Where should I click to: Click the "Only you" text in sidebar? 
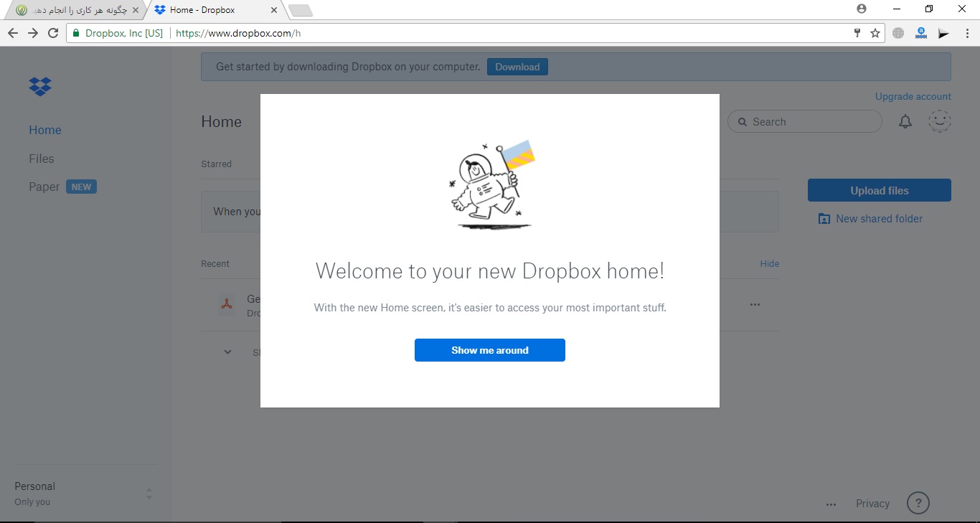click(x=32, y=502)
